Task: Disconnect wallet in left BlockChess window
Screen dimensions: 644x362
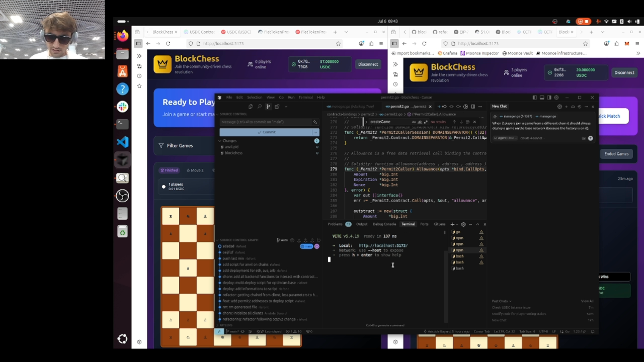Action: [x=368, y=64]
